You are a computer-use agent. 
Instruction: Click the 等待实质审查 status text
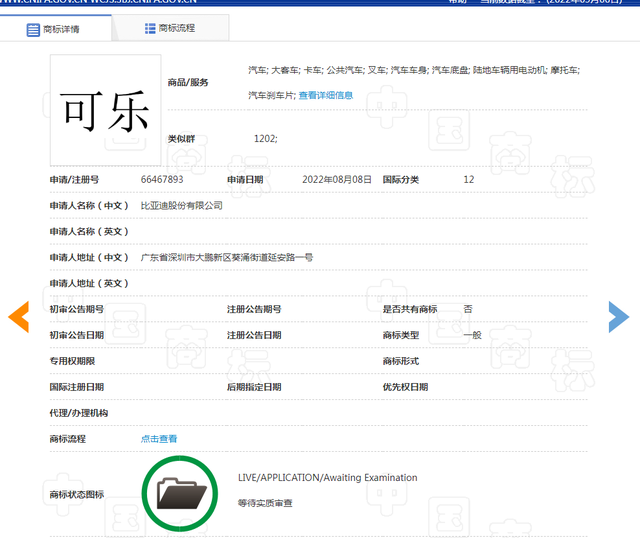(265, 503)
